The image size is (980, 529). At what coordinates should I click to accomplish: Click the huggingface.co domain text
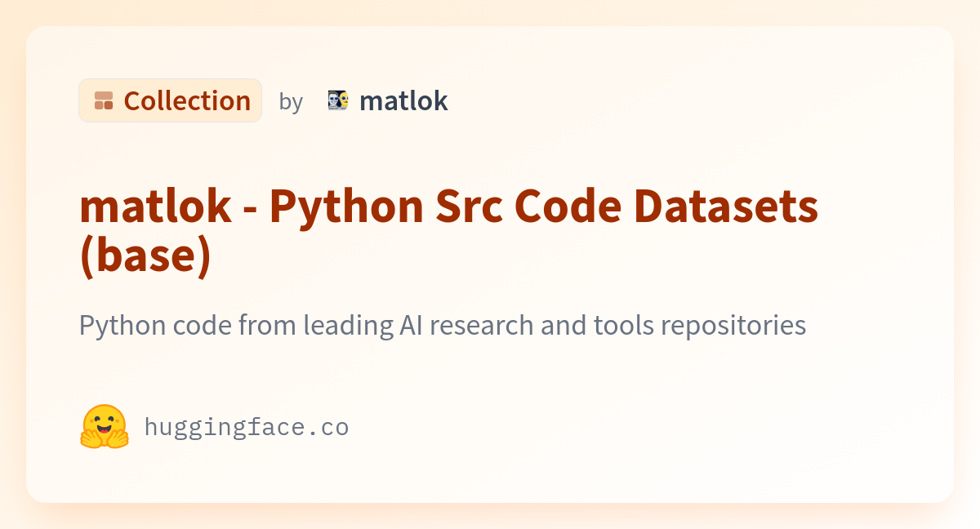coord(247,427)
